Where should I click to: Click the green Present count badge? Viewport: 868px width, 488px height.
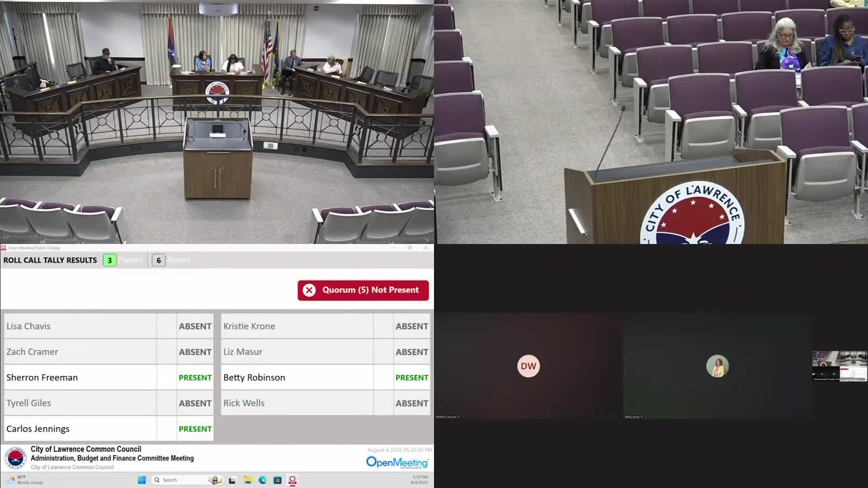[109, 260]
